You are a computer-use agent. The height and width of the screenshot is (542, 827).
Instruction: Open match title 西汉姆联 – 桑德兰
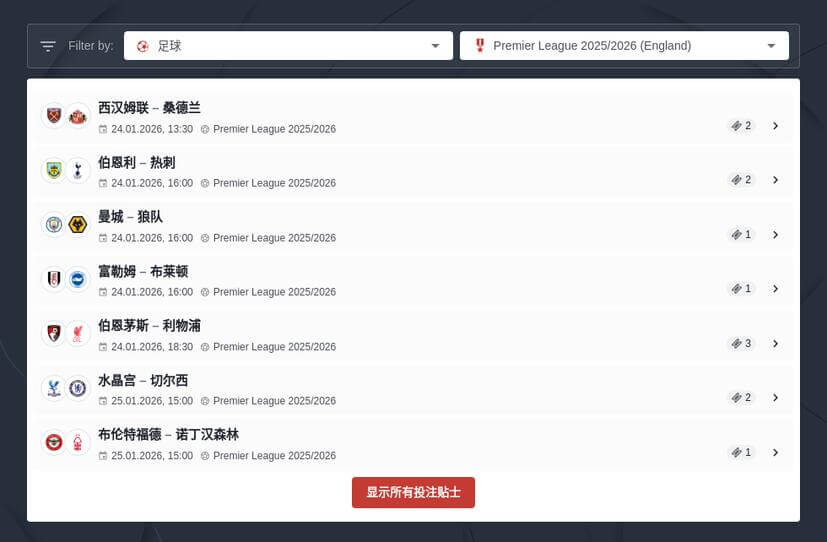coord(149,108)
